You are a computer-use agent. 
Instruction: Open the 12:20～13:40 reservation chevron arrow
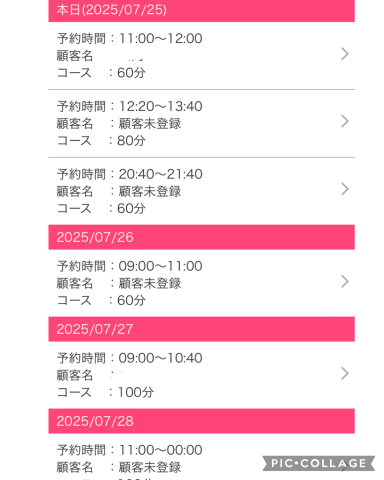click(x=345, y=121)
